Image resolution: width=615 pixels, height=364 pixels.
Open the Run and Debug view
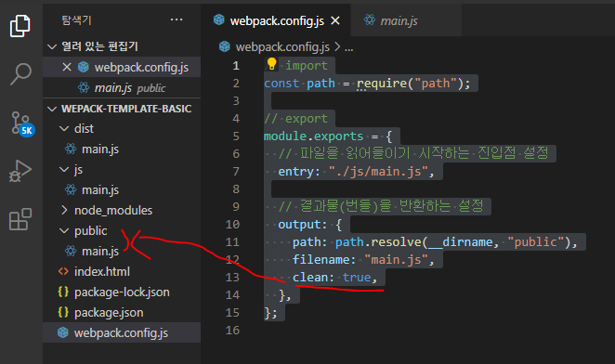coord(20,171)
